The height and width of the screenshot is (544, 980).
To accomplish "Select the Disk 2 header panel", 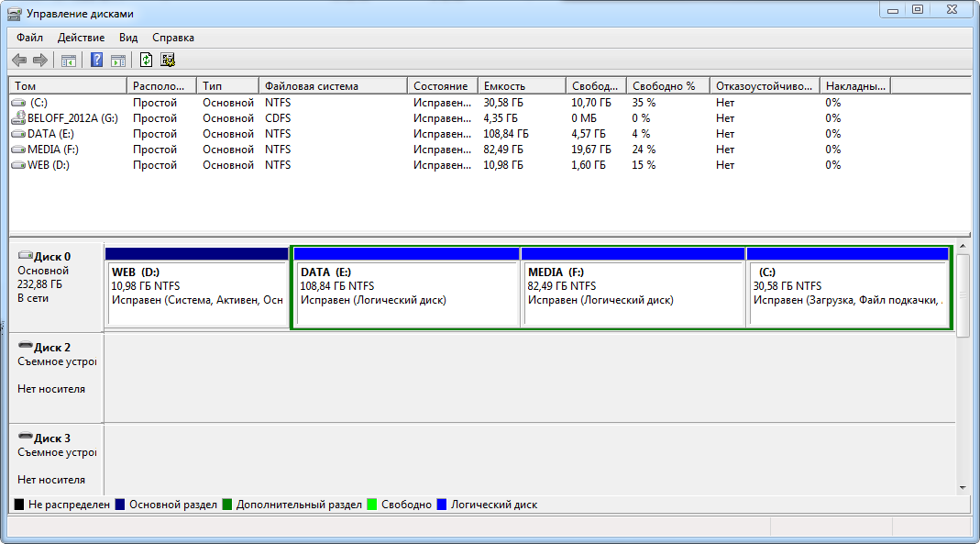I will (x=56, y=378).
